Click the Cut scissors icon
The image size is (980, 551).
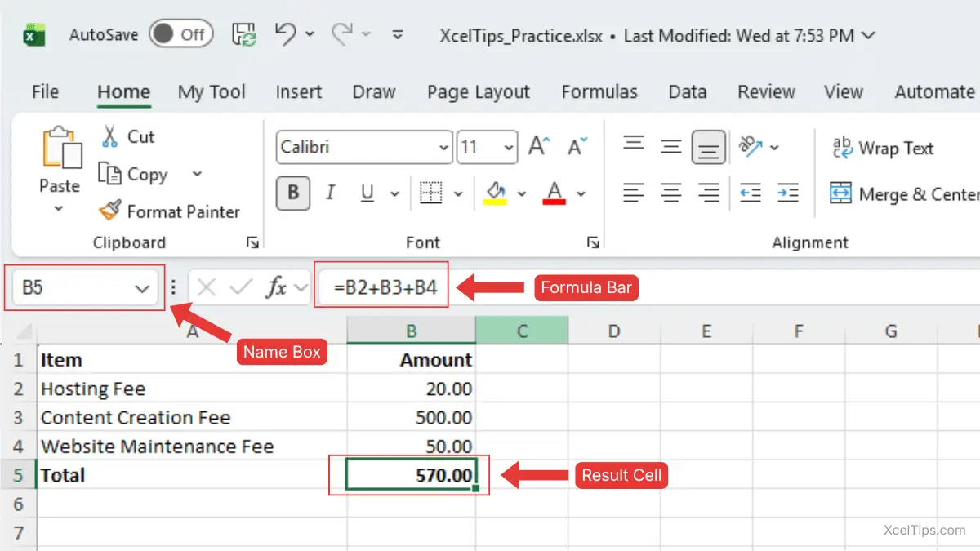pos(109,136)
